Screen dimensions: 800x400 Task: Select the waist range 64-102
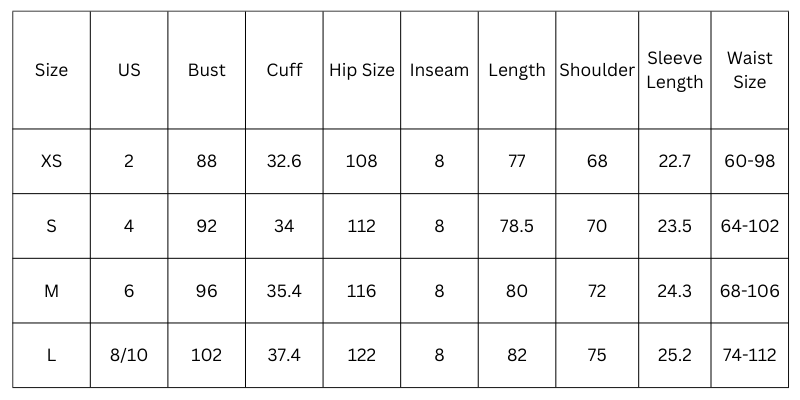click(x=749, y=226)
